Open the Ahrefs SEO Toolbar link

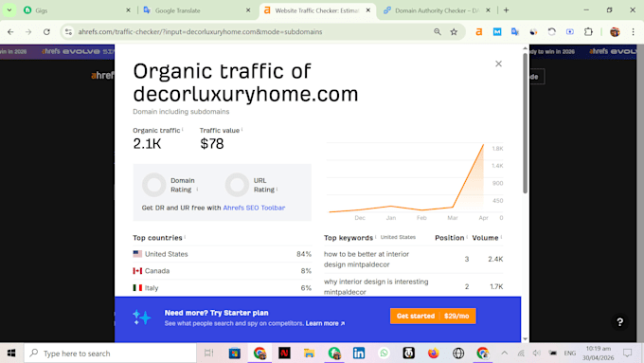tap(254, 208)
